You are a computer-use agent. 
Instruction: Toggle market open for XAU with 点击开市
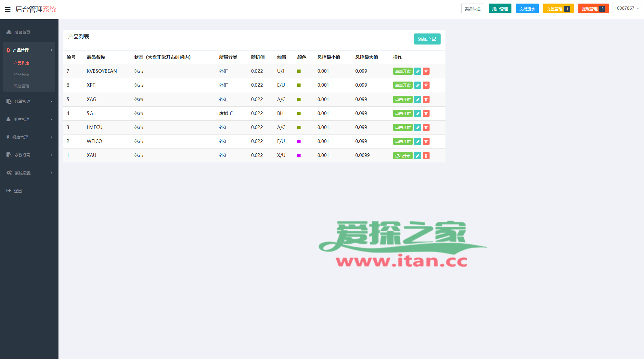pos(403,156)
